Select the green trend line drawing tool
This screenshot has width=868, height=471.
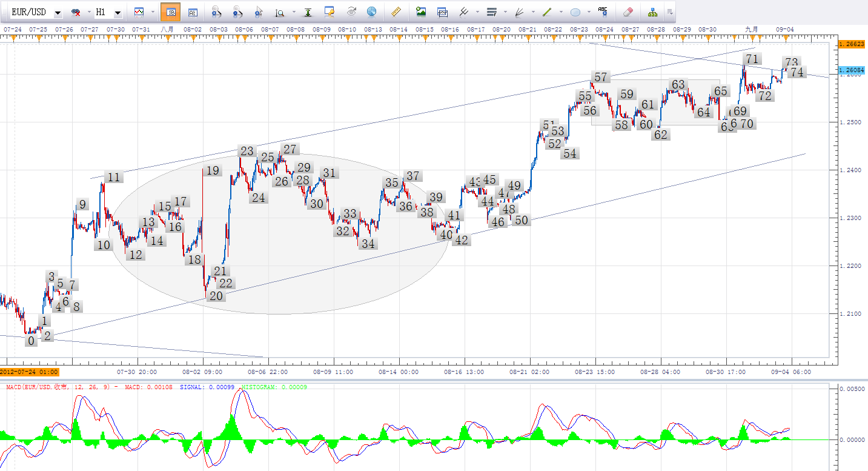coord(547,12)
